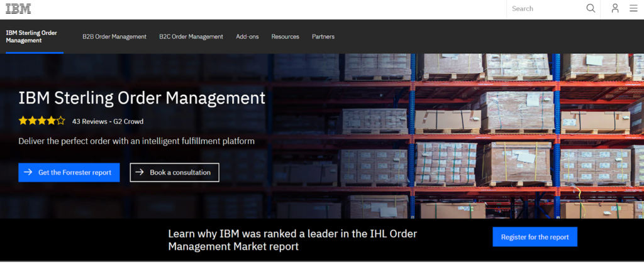This screenshot has height=265, width=644.
Task: Click the IBM Sterling Order Management heading
Action: (142, 99)
